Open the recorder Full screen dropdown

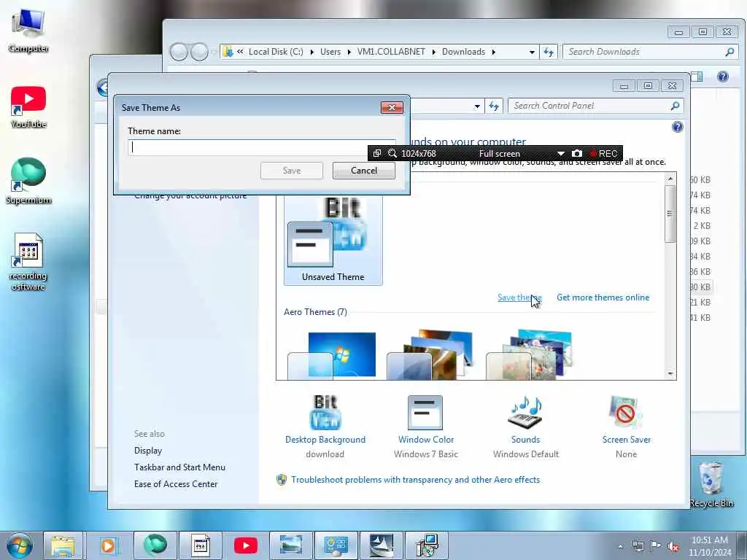[561, 153]
